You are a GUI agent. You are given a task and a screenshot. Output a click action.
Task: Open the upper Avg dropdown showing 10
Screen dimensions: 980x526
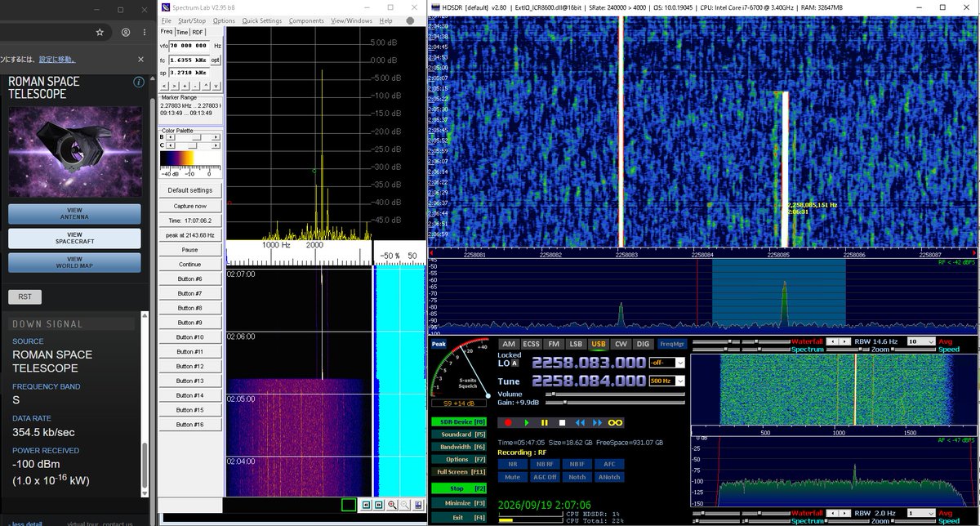click(920, 341)
